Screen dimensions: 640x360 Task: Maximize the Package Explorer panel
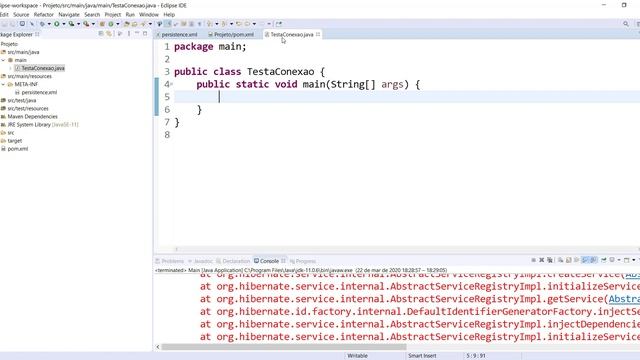tap(145, 33)
